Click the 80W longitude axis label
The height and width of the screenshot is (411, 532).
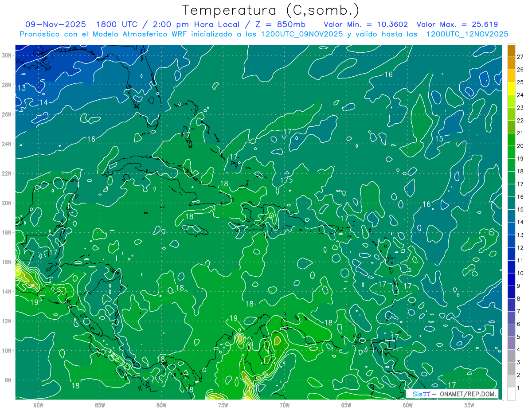161,405
